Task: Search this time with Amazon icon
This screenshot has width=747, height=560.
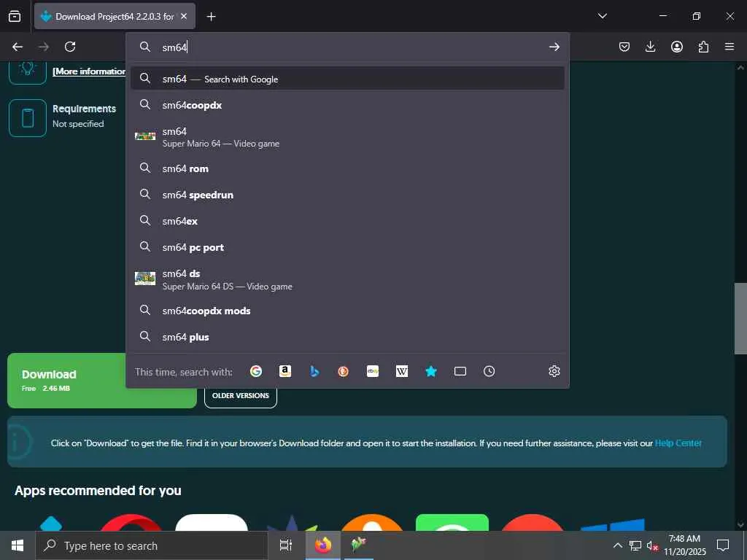Action: click(285, 371)
